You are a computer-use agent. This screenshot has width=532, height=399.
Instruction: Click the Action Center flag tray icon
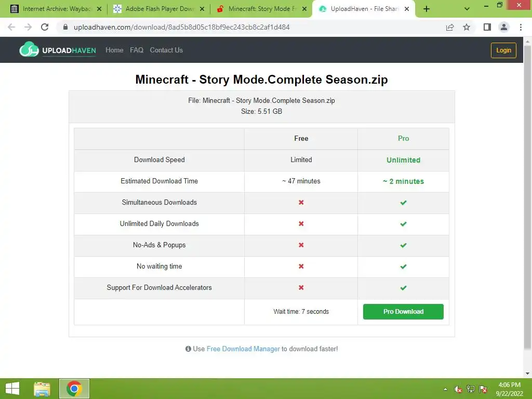[x=483, y=389]
